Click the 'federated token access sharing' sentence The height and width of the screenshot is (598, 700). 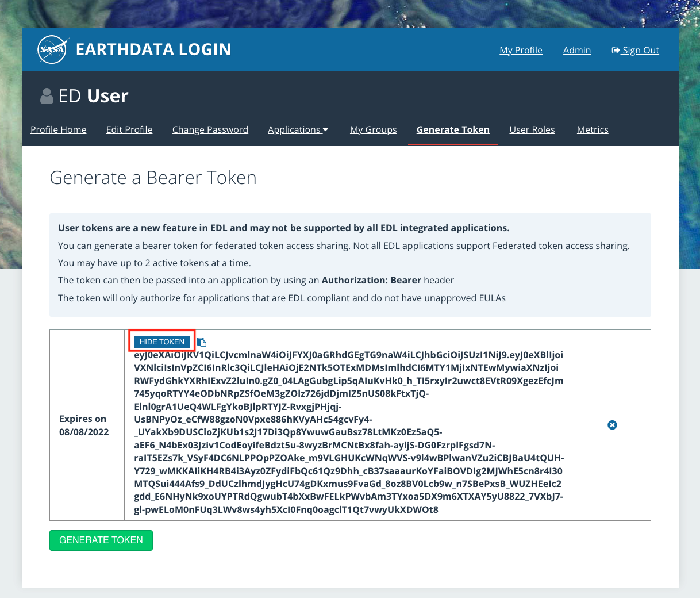click(344, 246)
